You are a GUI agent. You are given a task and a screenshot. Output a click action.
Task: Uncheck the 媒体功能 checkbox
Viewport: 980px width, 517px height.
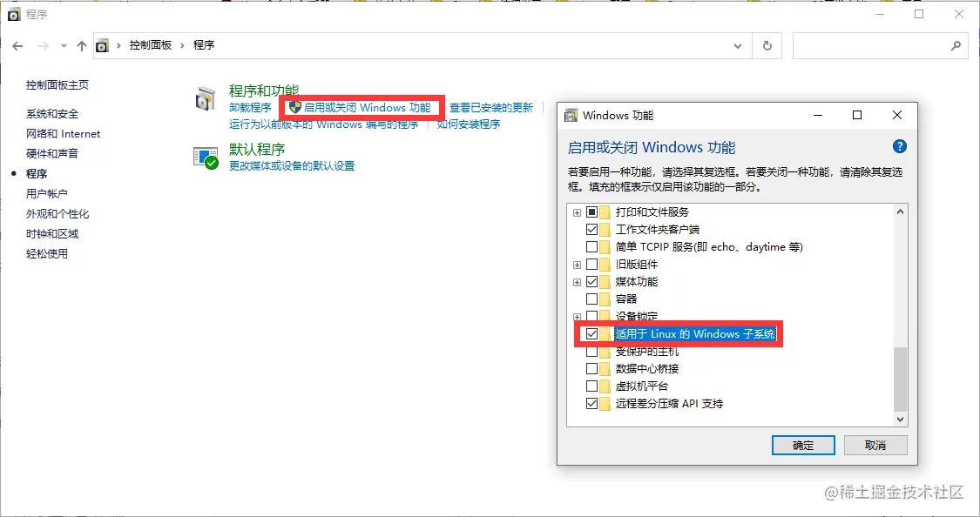(591, 282)
